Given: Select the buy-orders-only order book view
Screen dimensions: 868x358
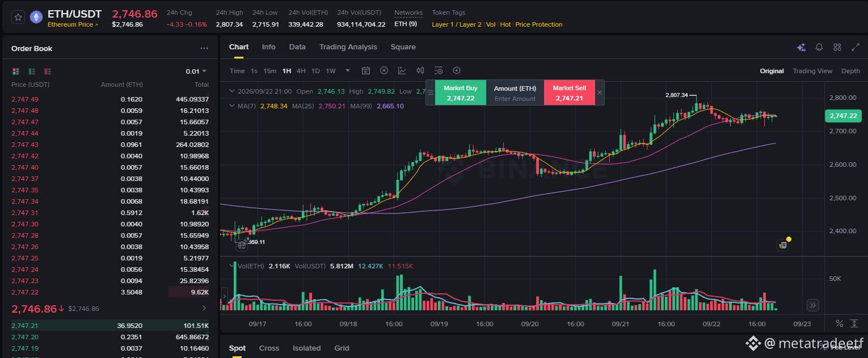Looking at the screenshot, I should pos(32,71).
